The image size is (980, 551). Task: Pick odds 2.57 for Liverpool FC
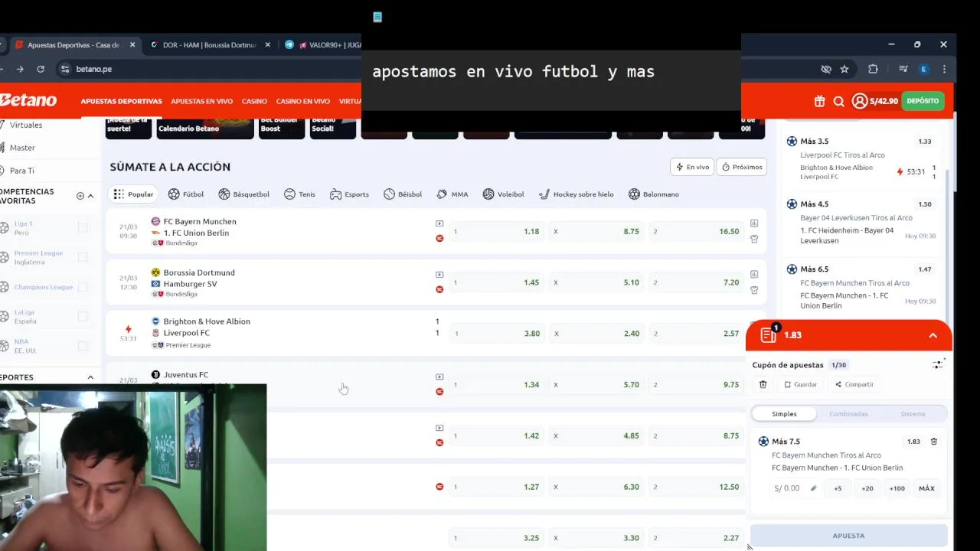coord(697,334)
